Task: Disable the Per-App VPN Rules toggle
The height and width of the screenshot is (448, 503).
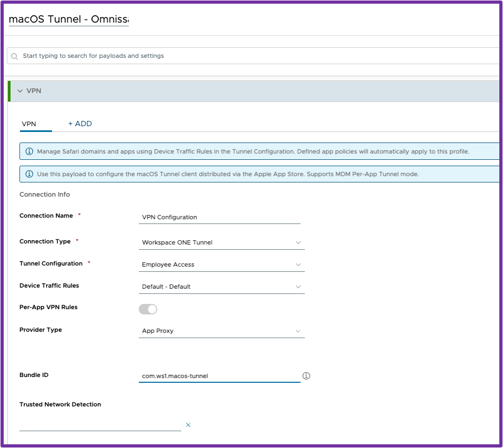Action: pos(148,309)
